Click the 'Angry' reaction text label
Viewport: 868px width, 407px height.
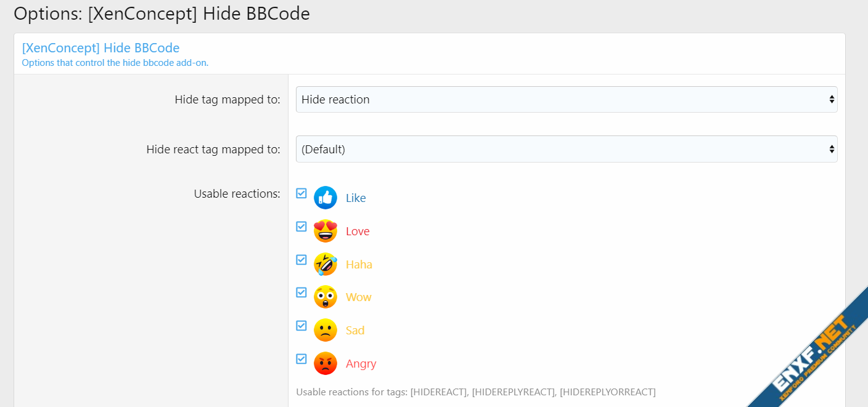[361, 364]
